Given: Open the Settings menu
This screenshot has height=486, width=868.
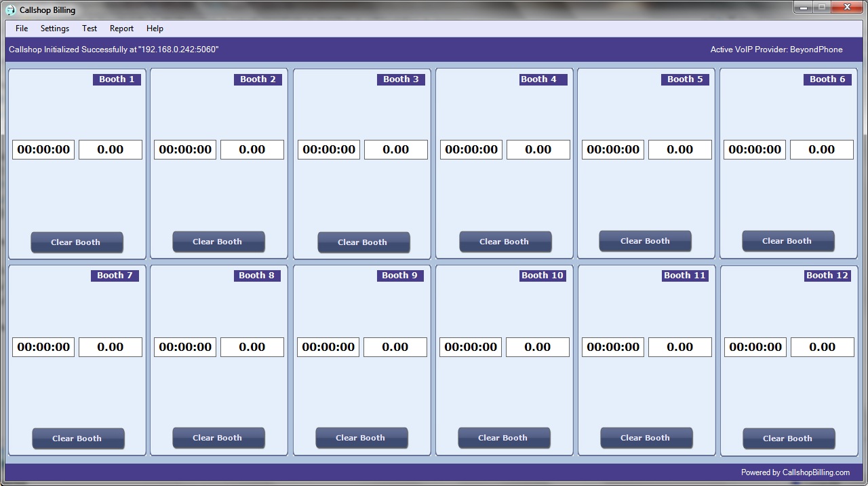Looking at the screenshot, I should pyautogui.click(x=55, y=29).
